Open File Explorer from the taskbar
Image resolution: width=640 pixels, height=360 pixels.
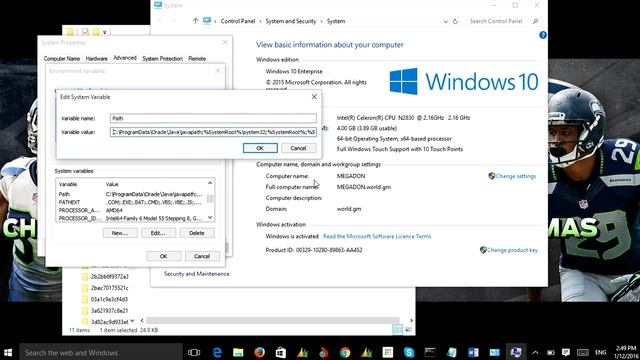pos(238,352)
